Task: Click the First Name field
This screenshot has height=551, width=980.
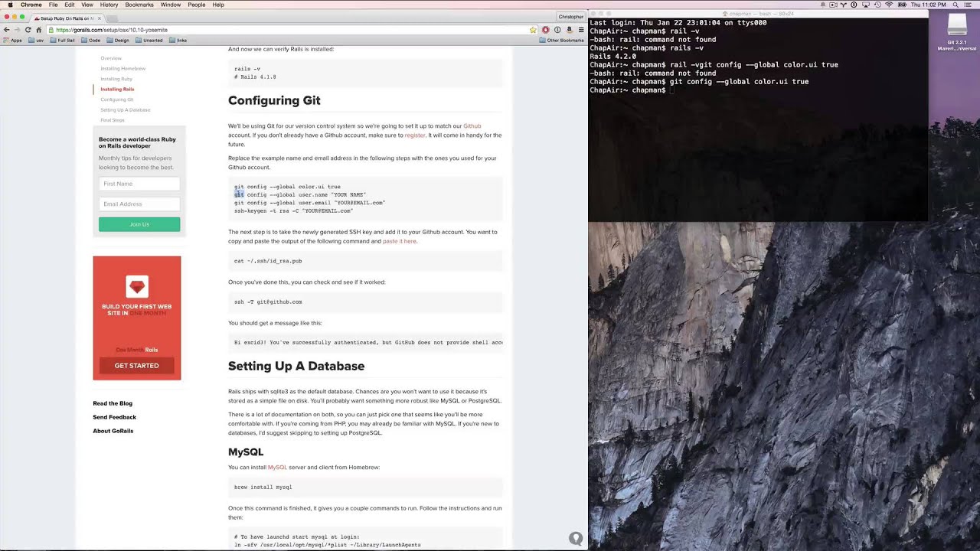Action: (139, 184)
